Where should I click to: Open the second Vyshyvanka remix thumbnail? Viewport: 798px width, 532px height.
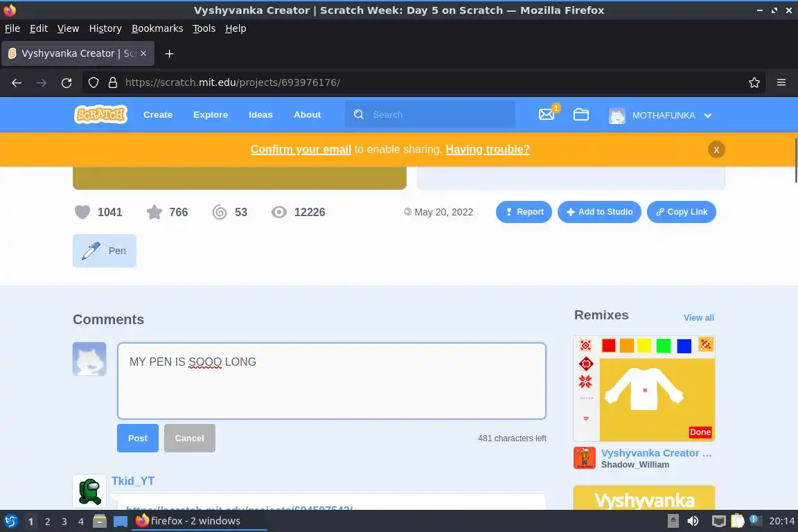click(x=644, y=497)
